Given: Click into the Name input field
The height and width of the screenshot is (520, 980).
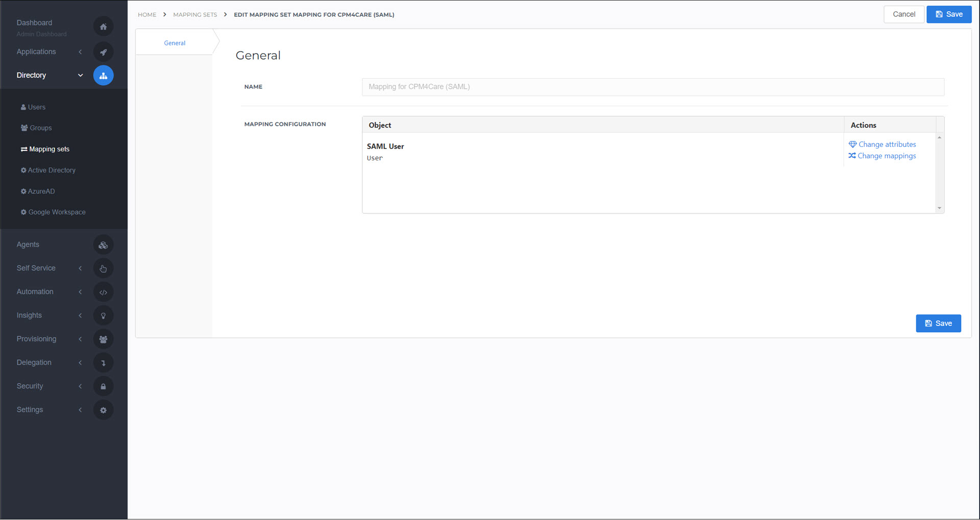Looking at the screenshot, I should 653,87.
